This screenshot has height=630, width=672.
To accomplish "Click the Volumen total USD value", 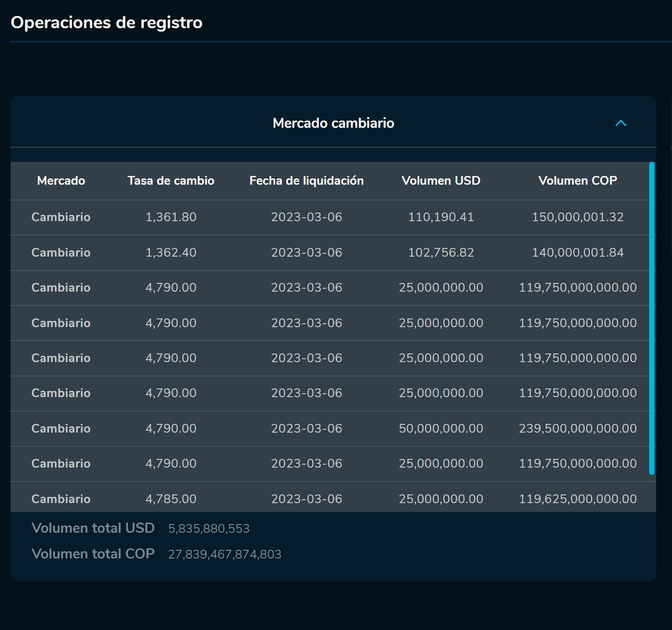I will (209, 528).
